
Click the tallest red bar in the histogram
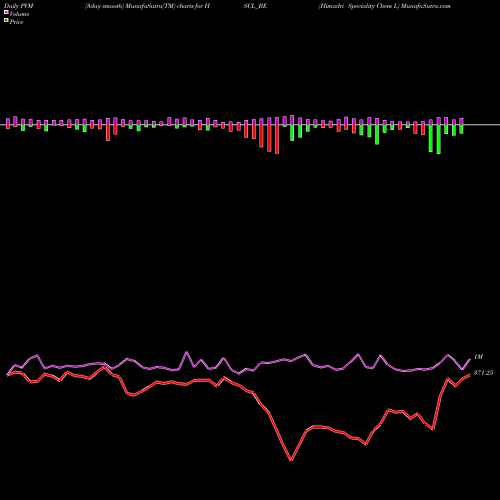tap(277, 139)
